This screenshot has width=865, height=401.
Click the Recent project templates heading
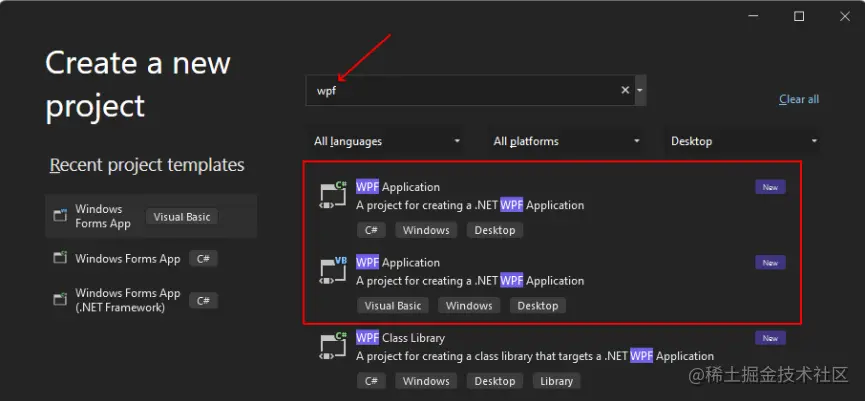click(147, 165)
